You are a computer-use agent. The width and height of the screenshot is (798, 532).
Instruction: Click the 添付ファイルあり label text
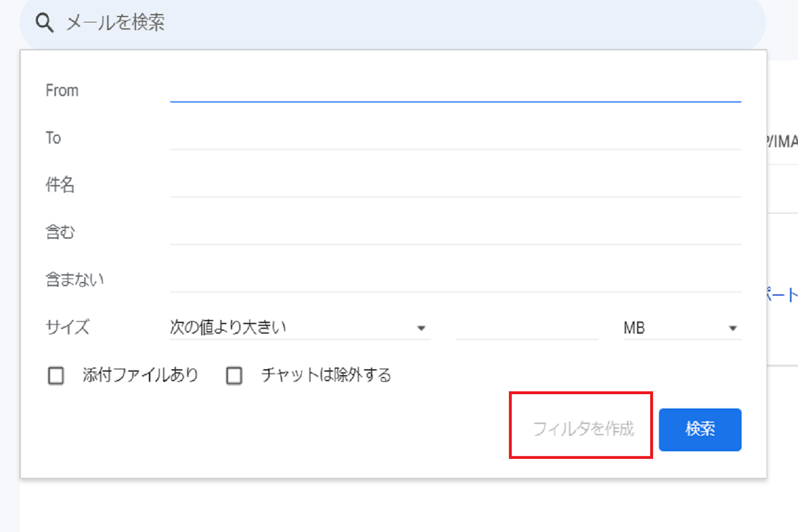140,375
